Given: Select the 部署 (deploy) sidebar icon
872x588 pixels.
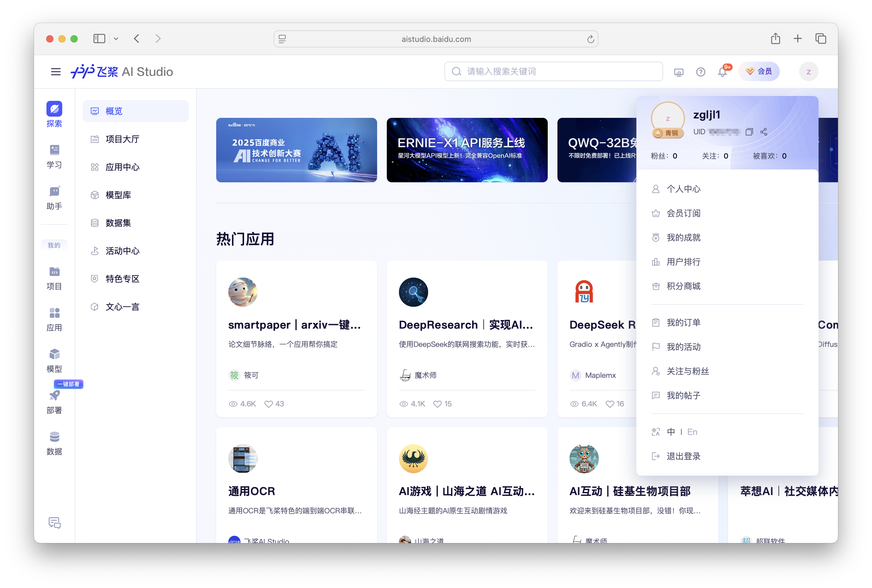Looking at the screenshot, I should [x=54, y=401].
